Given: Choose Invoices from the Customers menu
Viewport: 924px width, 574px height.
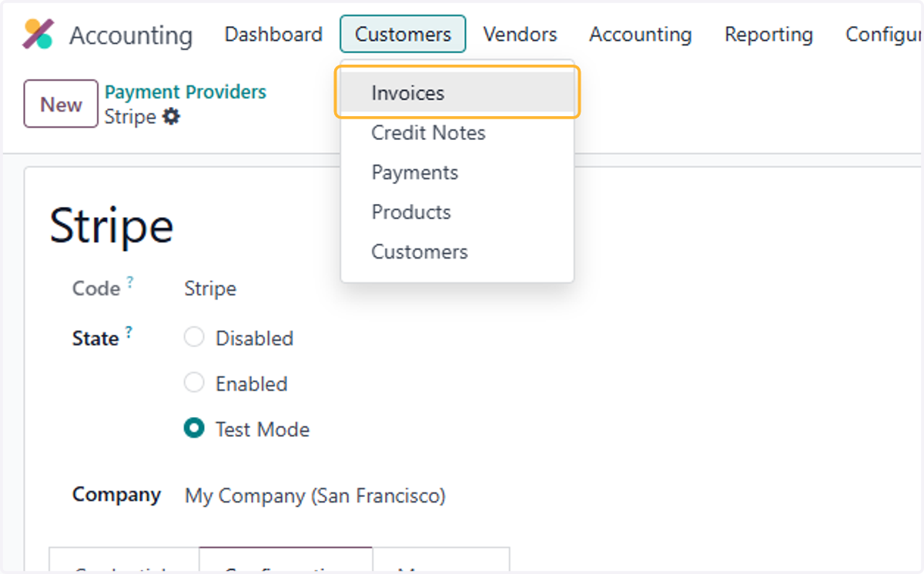Looking at the screenshot, I should point(457,92).
